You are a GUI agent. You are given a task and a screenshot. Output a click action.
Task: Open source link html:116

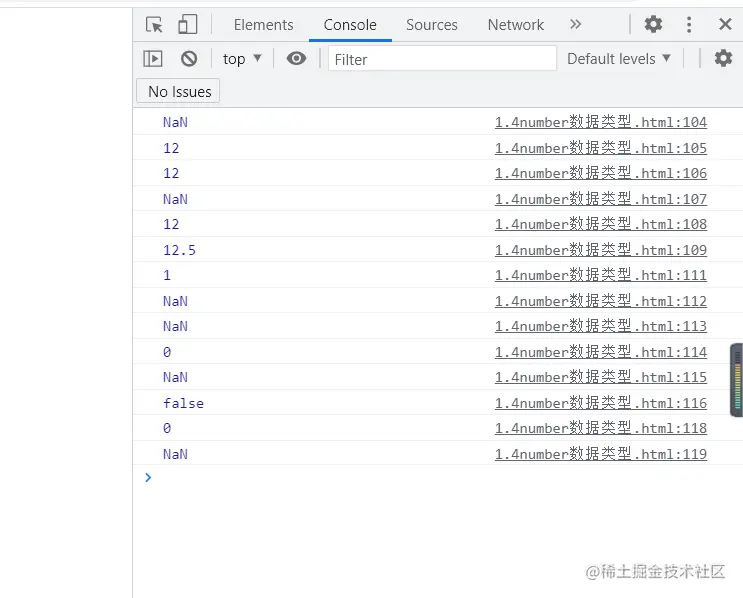tap(601, 403)
